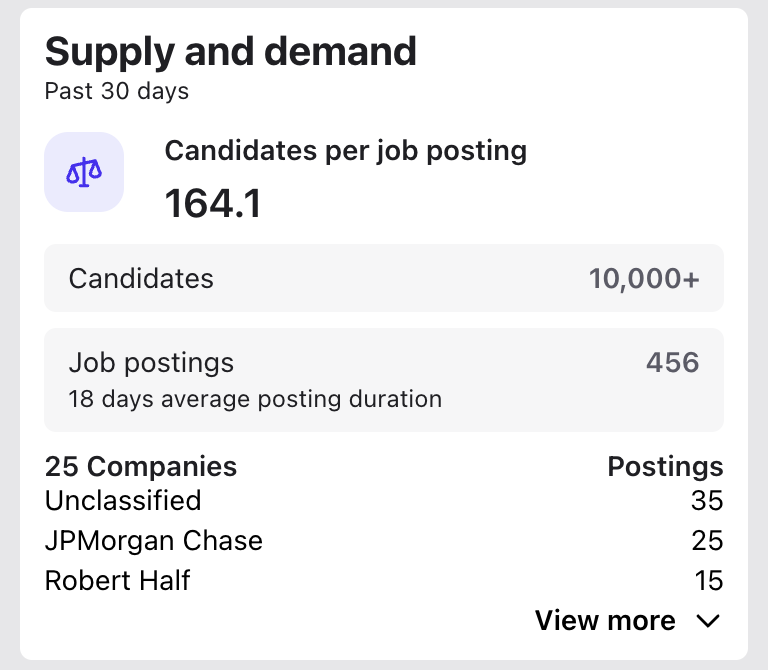
Task: Click the 15 postings count for Robert Half
Action: pos(708,580)
